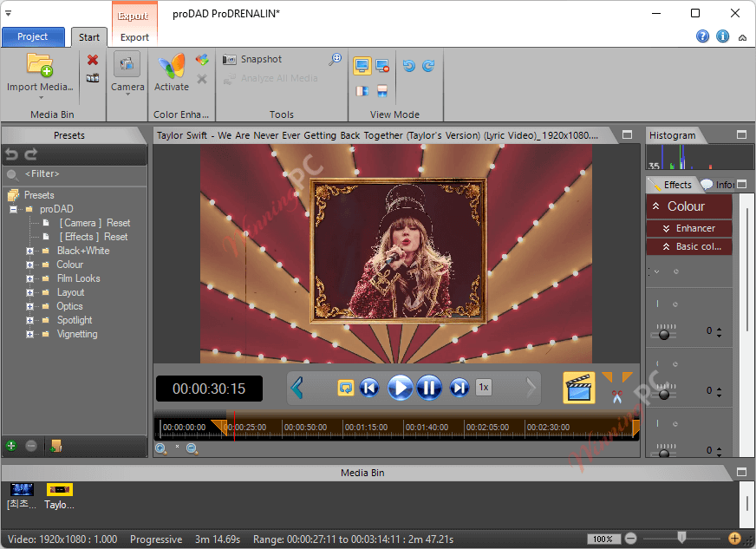Switch to the Project tab
The height and width of the screenshot is (549, 756).
[x=33, y=36]
